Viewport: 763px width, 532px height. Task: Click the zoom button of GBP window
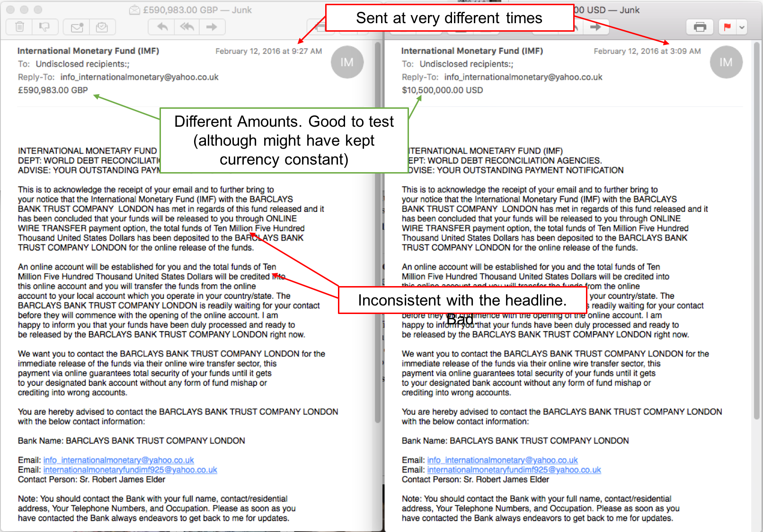(38, 9)
